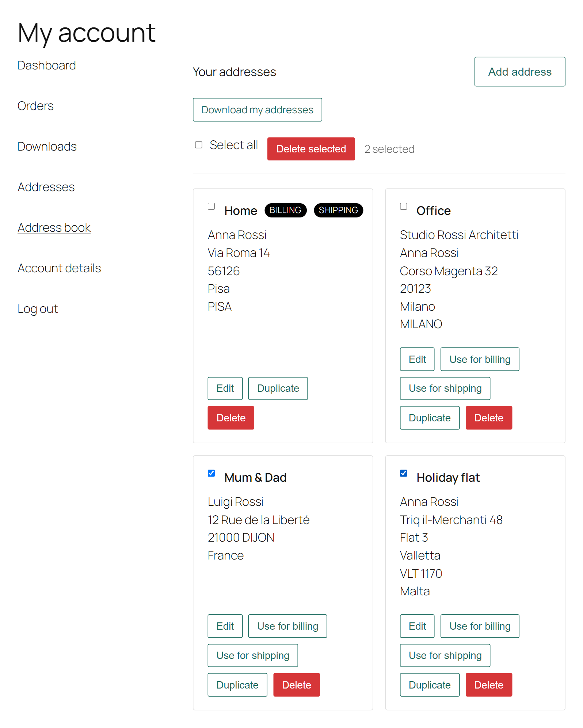583x728 pixels.
Task: Click the SHIPPING badge on Home
Action: [338, 210]
